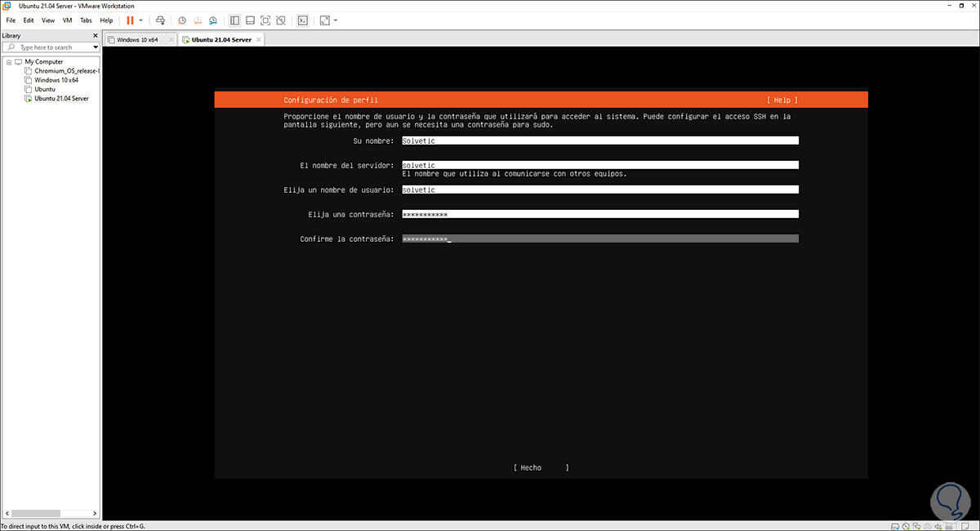This screenshot has width=980, height=531.
Task: Open the Edit menu
Action: [x=29, y=20]
